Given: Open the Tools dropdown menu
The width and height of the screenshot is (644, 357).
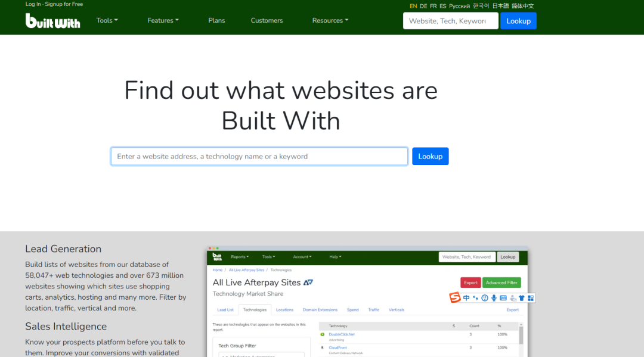Looking at the screenshot, I should 107,20.
